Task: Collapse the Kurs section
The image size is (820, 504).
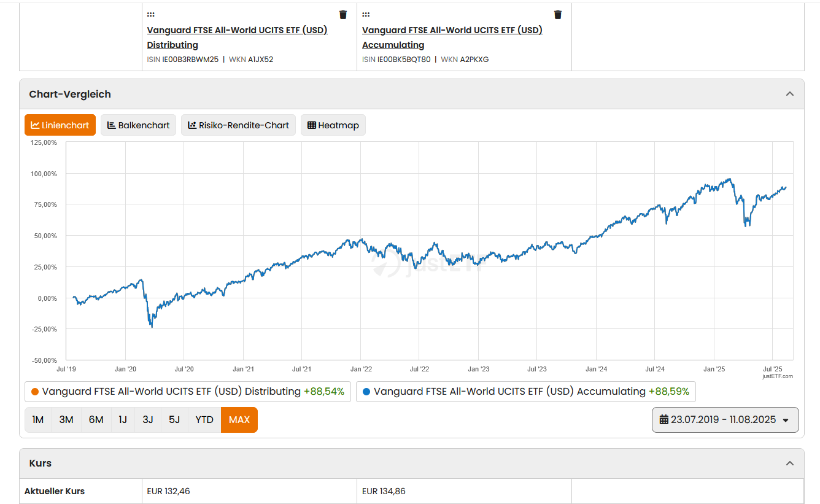Action: point(789,463)
